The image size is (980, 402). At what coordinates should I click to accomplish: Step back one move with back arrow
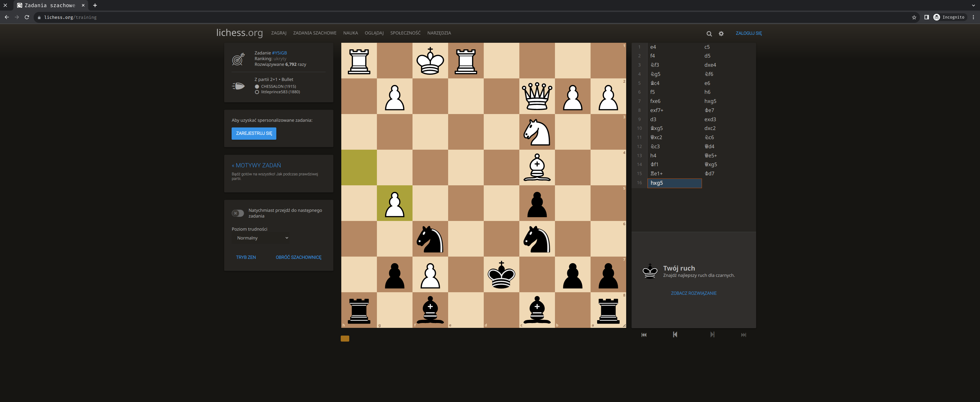click(x=675, y=335)
